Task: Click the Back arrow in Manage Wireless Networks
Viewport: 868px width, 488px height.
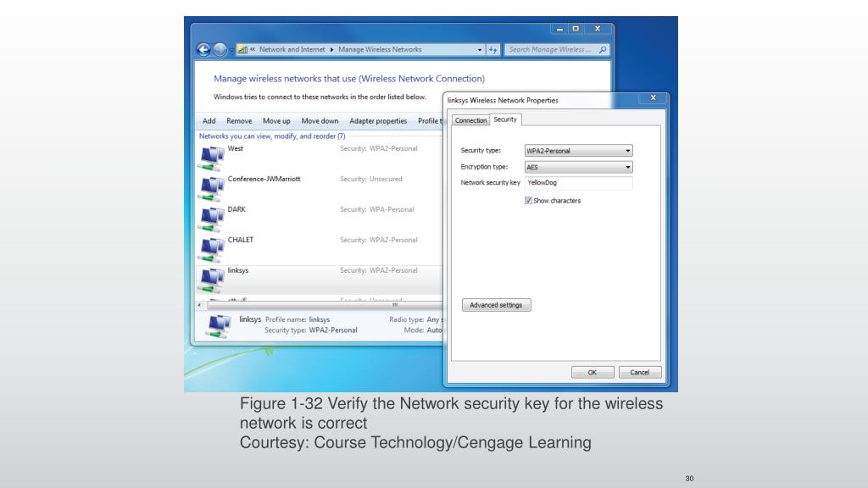Action: coord(203,50)
